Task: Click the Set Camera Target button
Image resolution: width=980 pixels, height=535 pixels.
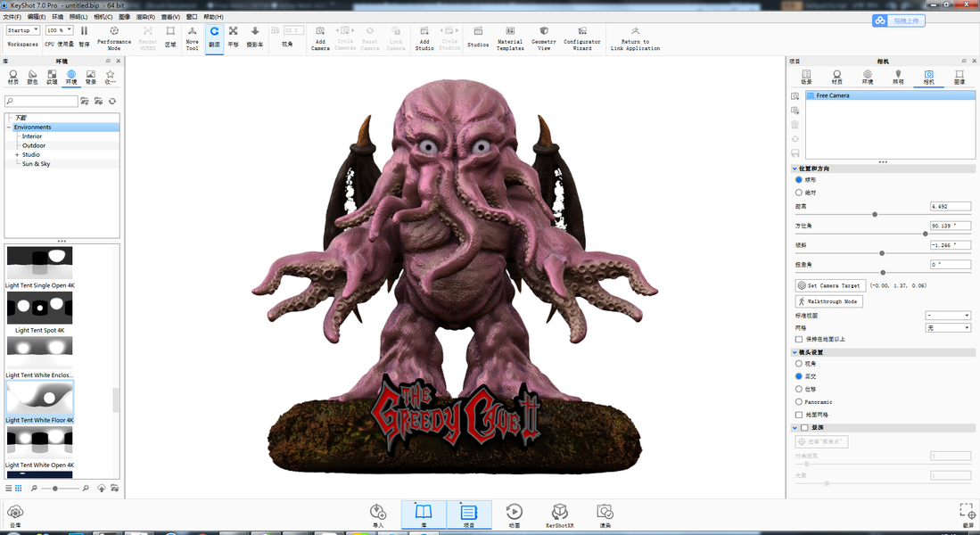Action: pyautogui.click(x=830, y=285)
